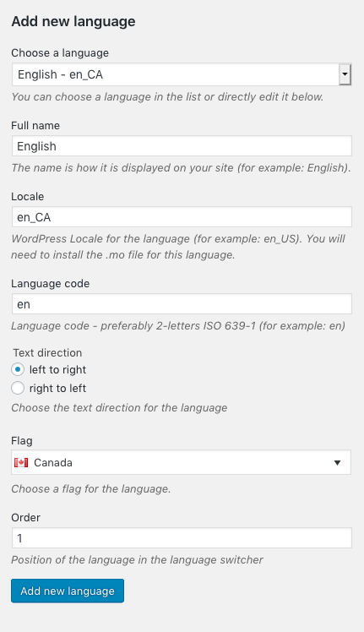Click the Canada text in Flag selector
The height and width of the screenshot is (632, 364).
pyautogui.click(x=53, y=462)
